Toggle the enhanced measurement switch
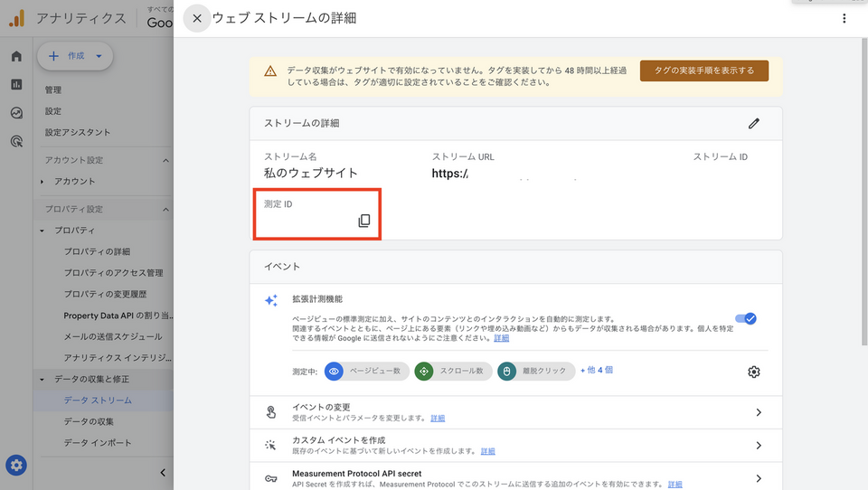The height and width of the screenshot is (490, 868). (746, 318)
